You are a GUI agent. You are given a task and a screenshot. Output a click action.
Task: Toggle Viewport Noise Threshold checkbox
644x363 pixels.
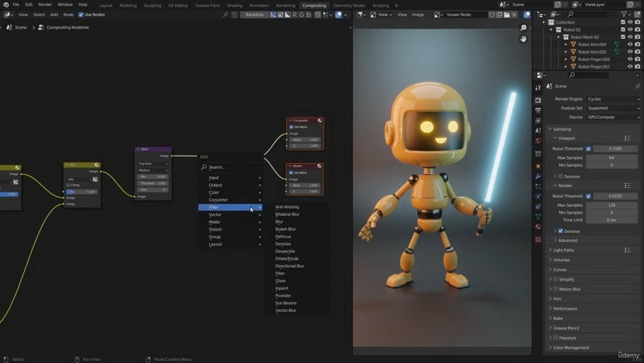click(589, 149)
